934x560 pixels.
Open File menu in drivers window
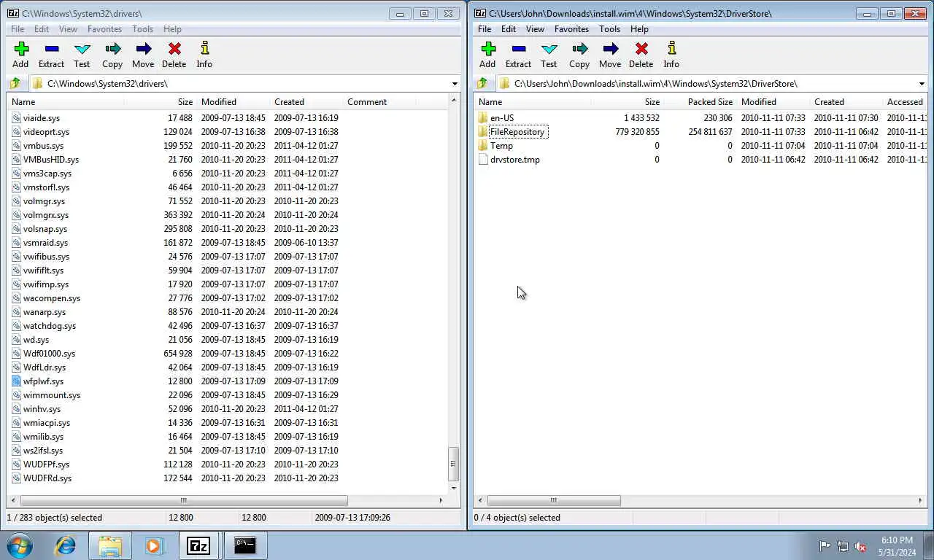pos(18,29)
